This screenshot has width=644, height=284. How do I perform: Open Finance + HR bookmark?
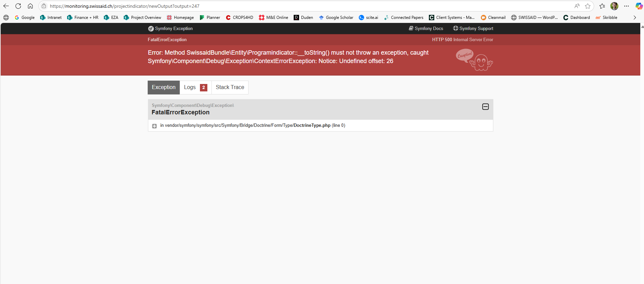tap(83, 18)
